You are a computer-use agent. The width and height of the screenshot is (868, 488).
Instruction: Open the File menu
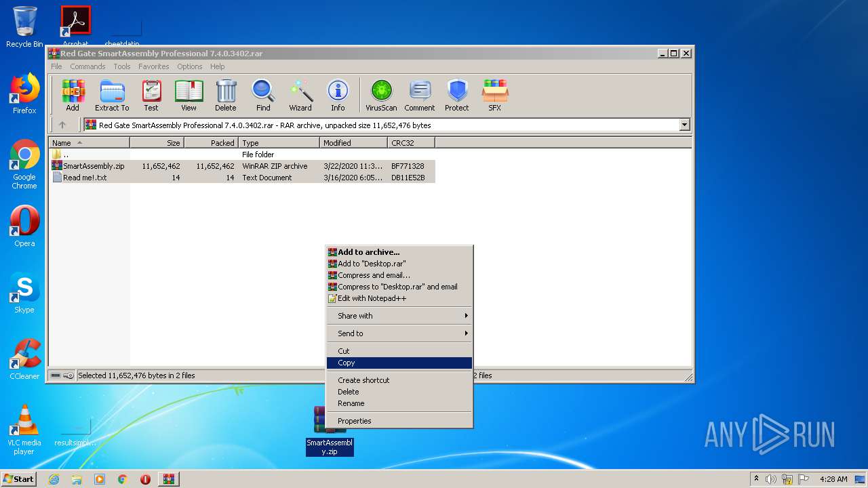click(56, 66)
